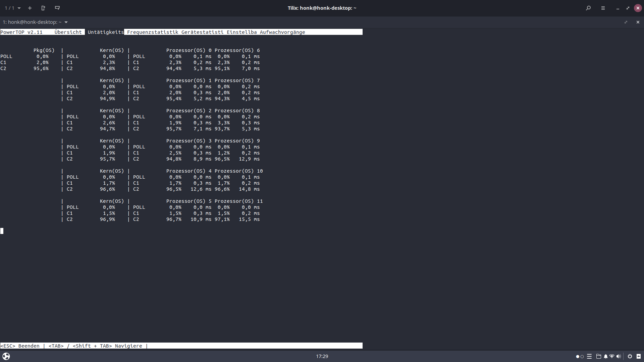Open the Einstellba tab
This screenshot has height=362, width=644.
[241, 32]
